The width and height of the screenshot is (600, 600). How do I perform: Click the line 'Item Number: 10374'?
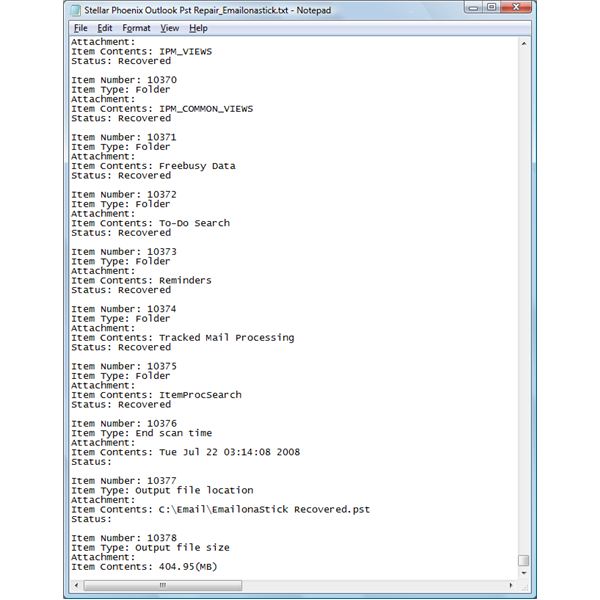click(124, 309)
